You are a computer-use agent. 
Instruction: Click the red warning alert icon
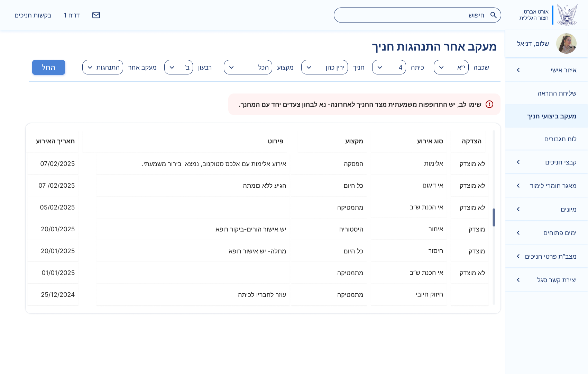[x=489, y=104]
